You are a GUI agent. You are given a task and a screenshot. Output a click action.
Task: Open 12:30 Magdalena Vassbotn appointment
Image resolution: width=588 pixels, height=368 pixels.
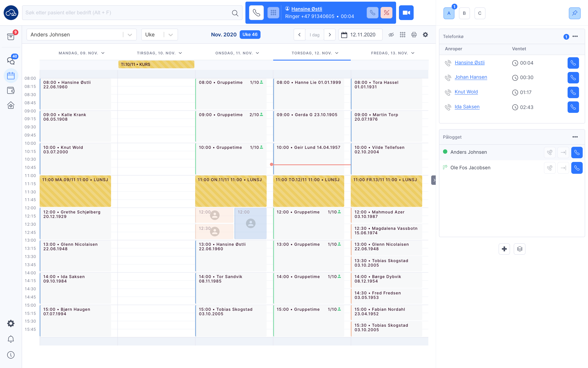[386, 231]
